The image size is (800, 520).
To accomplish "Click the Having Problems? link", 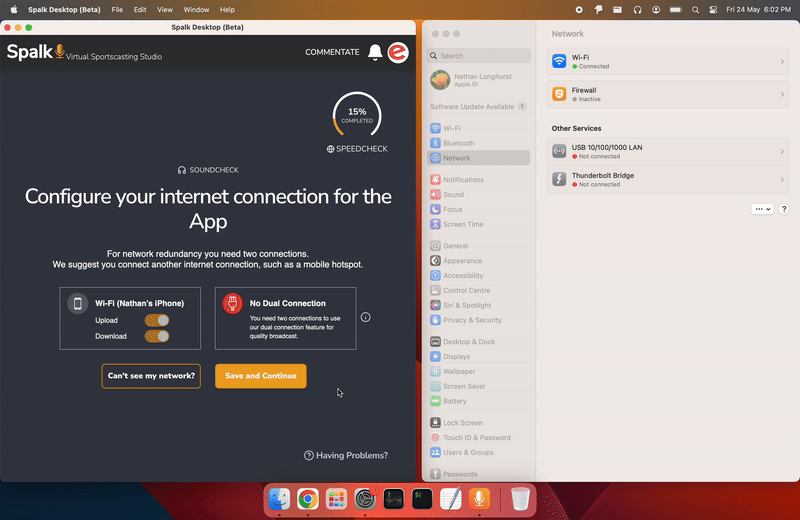I will click(346, 455).
